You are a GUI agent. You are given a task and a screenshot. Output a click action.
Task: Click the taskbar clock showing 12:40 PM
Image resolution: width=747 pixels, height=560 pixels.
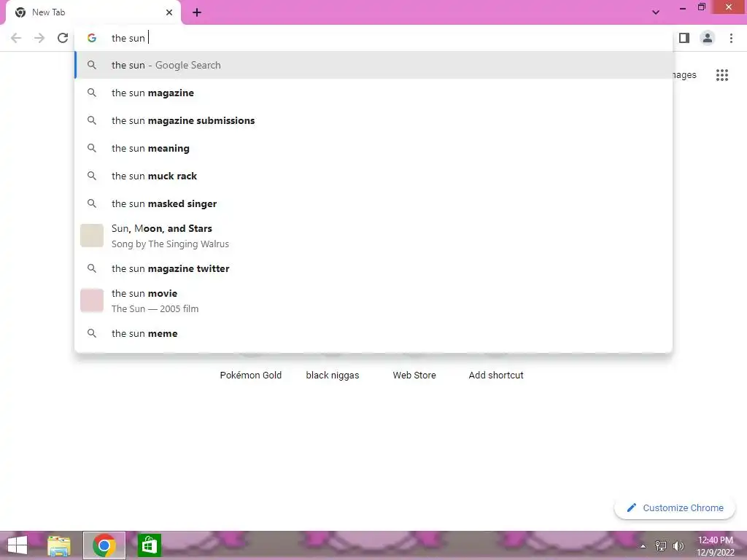[x=716, y=545]
